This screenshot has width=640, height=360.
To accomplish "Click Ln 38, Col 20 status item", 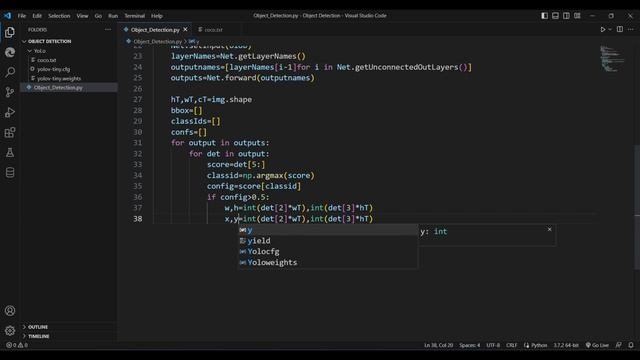I will [438, 345].
